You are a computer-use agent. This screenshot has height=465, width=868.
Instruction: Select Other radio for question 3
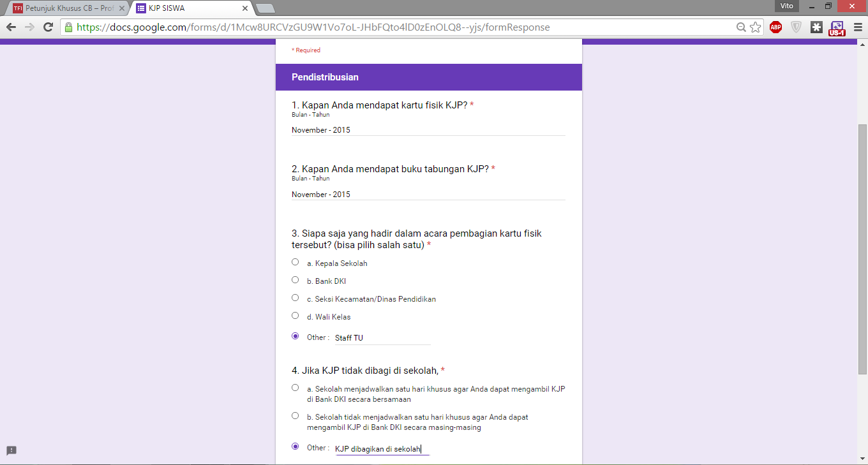295,336
